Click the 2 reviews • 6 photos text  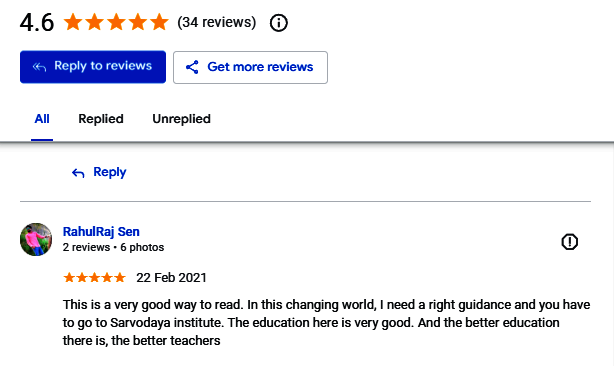(x=113, y=247)
